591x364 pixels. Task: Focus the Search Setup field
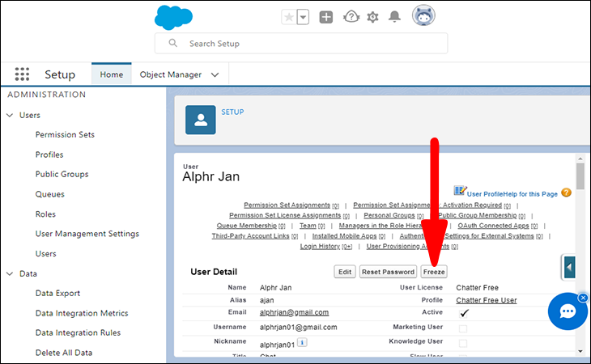point(301,44)
